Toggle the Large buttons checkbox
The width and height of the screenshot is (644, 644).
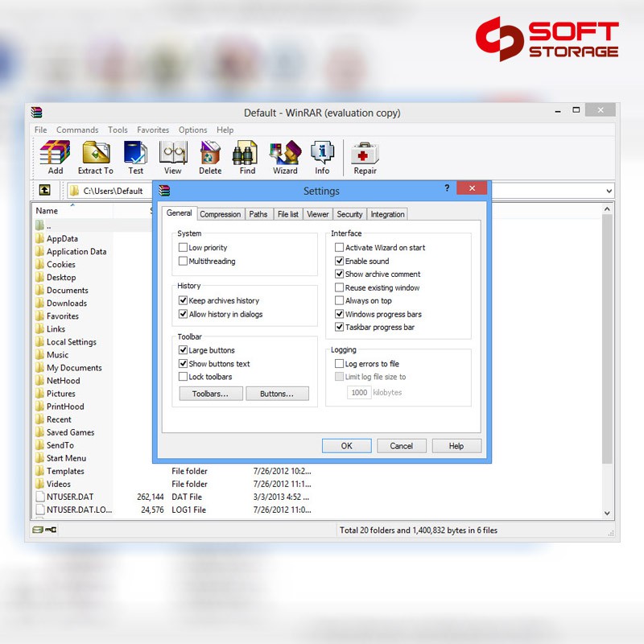click(x=184, y=350)
